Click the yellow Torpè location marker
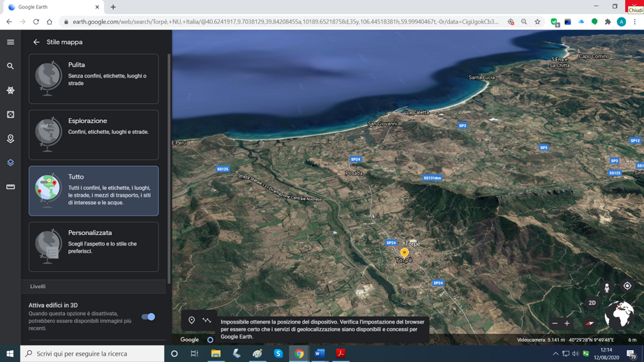 click(404, 252)
